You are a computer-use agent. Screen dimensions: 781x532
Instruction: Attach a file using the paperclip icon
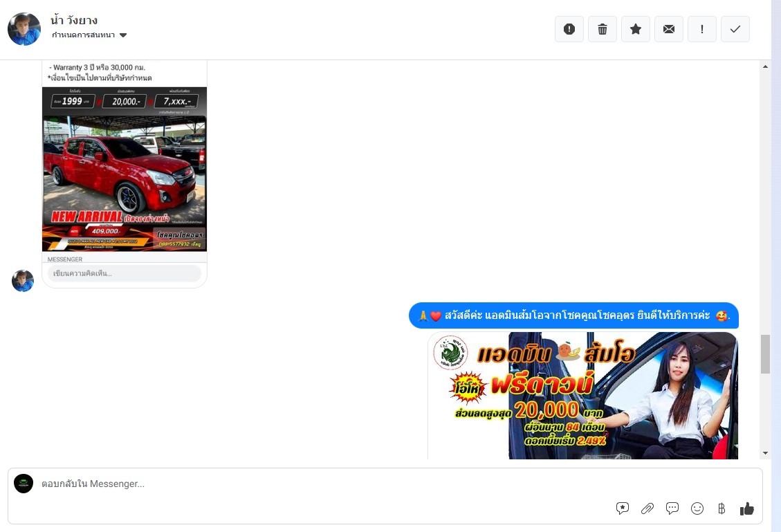click(647, 508)
